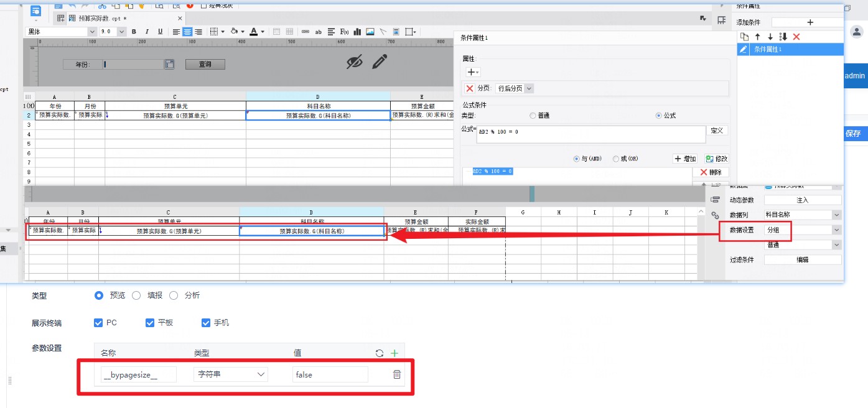Insert rich text with the lines icon
Image resolution: width=868 pixels, height=408 pixels.
[331, 32]
